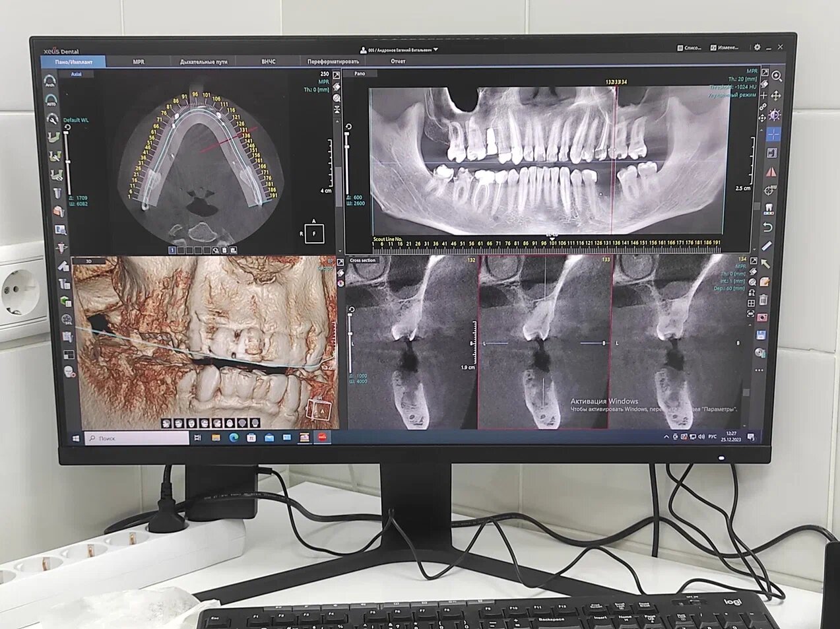This screenshot has height=629, width=840.
Task: Click the Списо... button in title bar
Action: (x=690, y=48)
